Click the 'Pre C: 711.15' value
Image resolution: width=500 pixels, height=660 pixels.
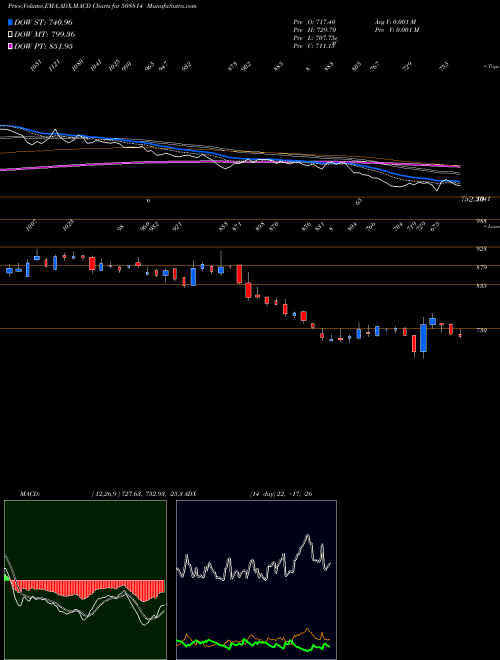(314, 46)
